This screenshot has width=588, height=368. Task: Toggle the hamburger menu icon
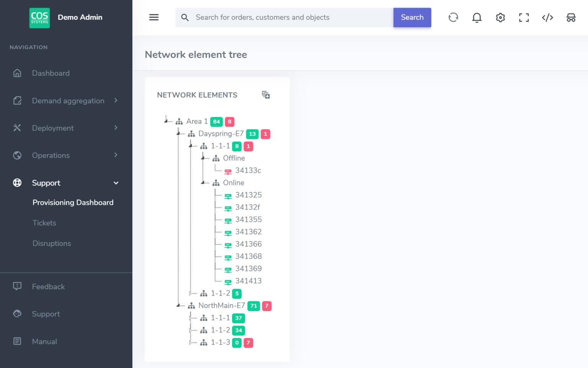click(154, 17)
